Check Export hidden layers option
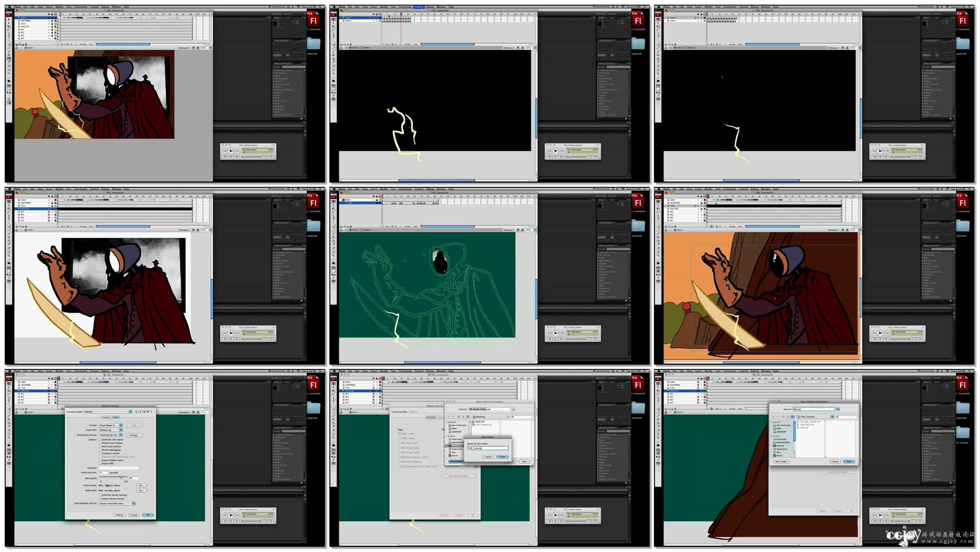980x552 pixels. pyautogui.click(x=100, y=460)
